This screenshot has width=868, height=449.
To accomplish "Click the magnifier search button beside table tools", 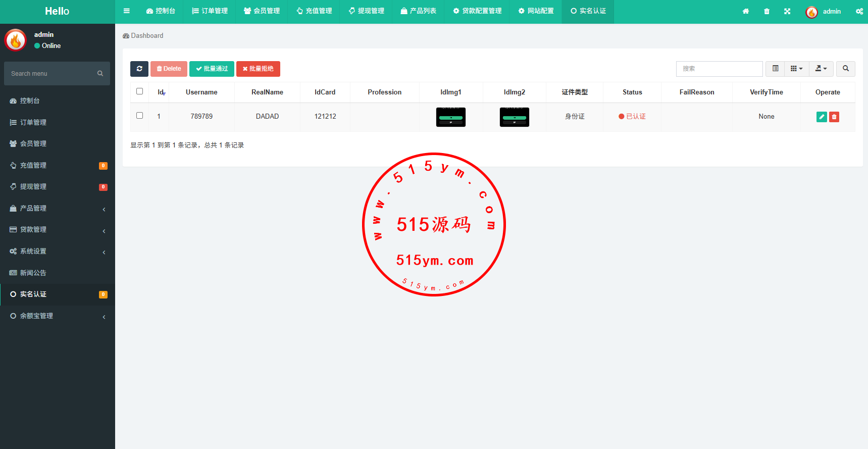I will 846,69.
